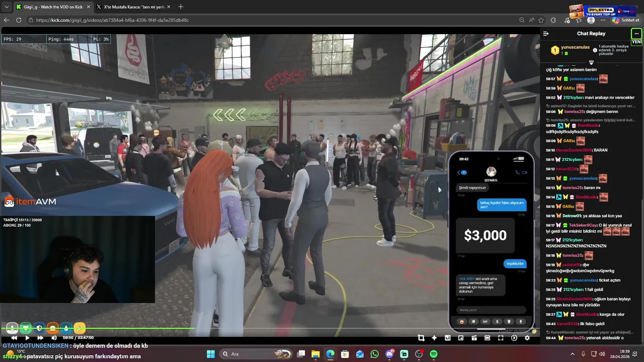Click harun8226 ilk falso geldi message
This screenshot has width=644, height=362.
click(575, 324)
